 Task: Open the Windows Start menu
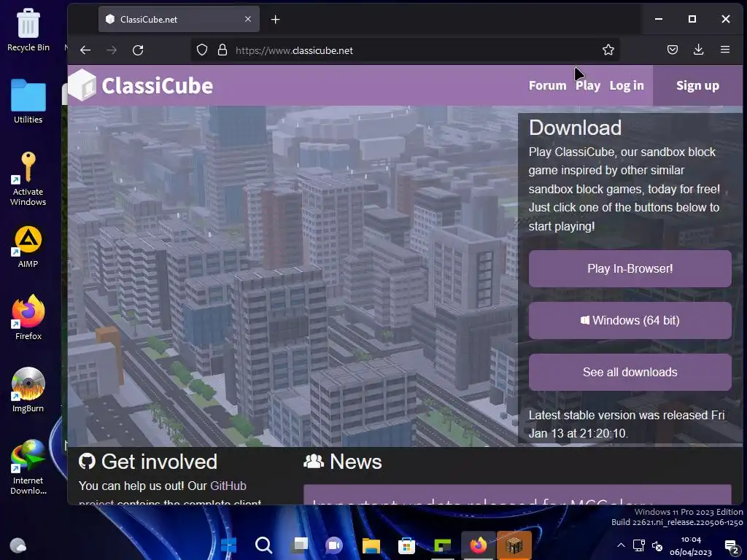pyautogui.click(x=228, y=545)
